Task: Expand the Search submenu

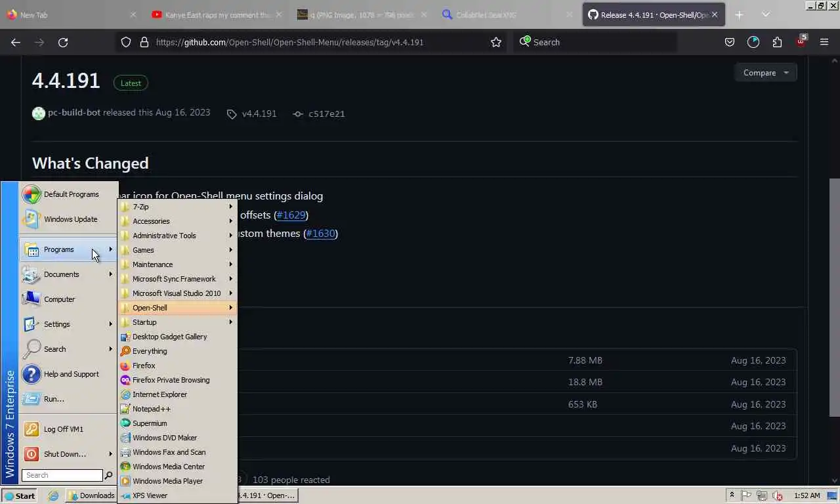Action: click(x=68, y=349)
